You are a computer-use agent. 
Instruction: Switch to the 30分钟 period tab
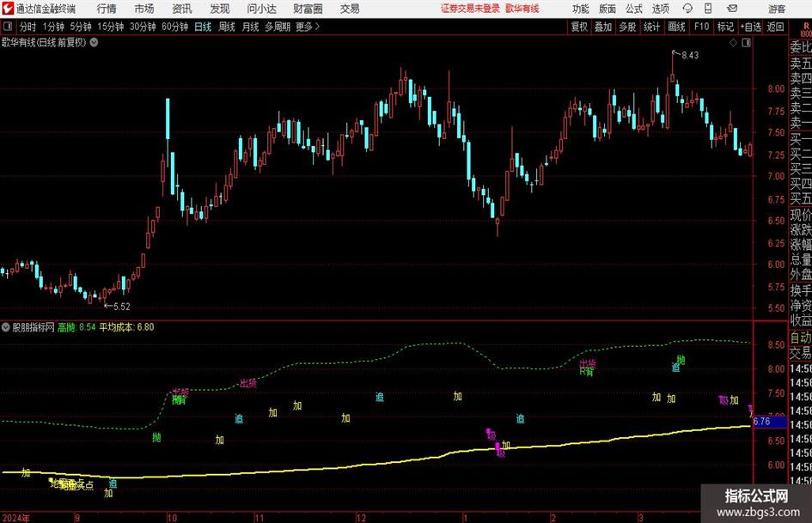pos(143,27)
